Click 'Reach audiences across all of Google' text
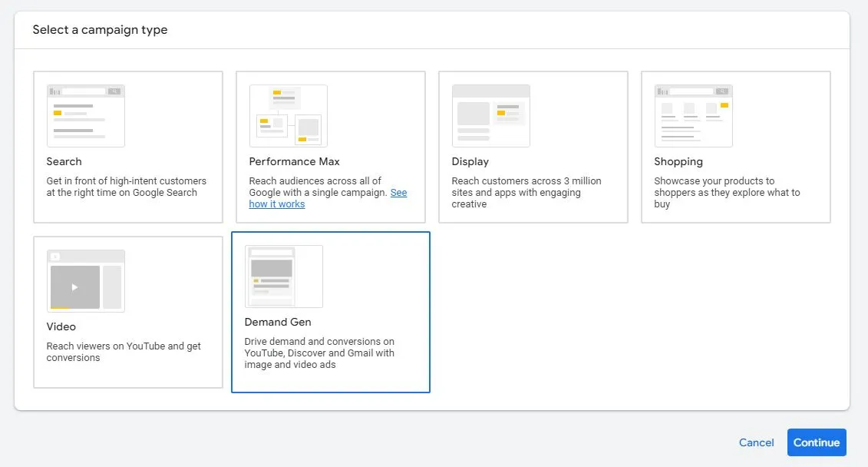The image size is (868, 467). (x=318, y=187)
